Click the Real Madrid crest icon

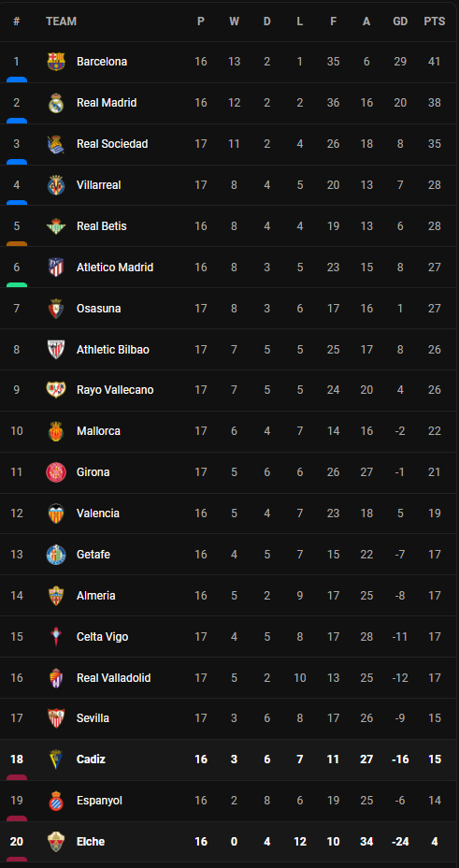[x=56, y=103]
